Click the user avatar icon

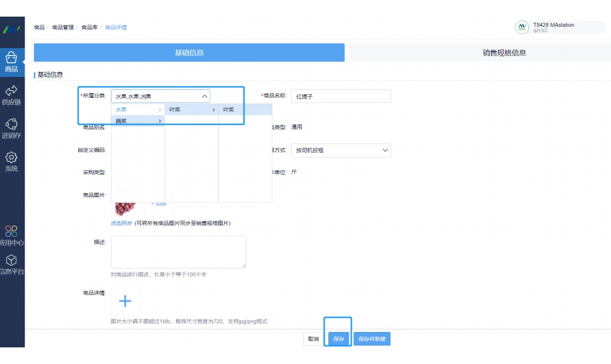point(522,27)
